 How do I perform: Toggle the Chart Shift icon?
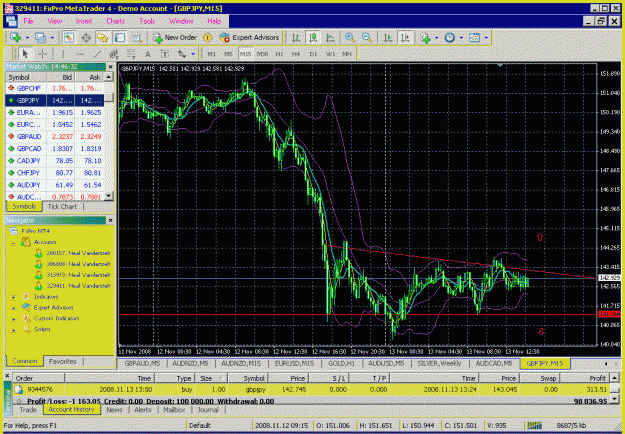(x=405, y=37)
